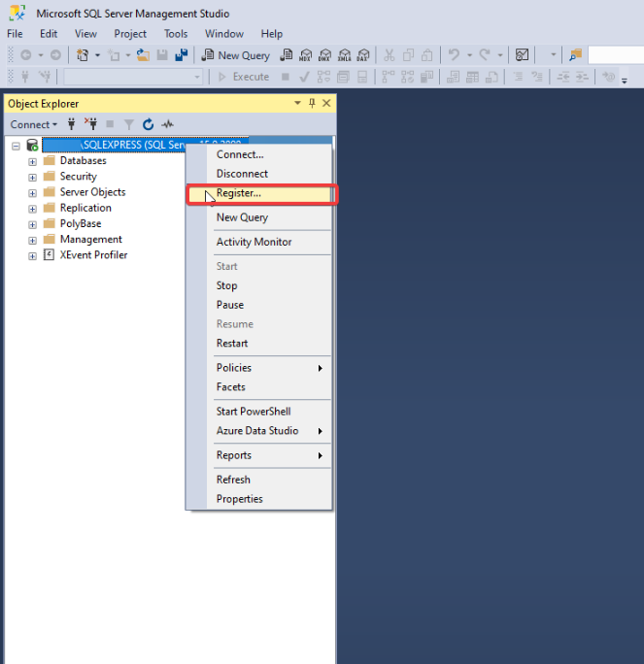Open the File menu
The height and width of the screenshot is (664, 644).
15,34
